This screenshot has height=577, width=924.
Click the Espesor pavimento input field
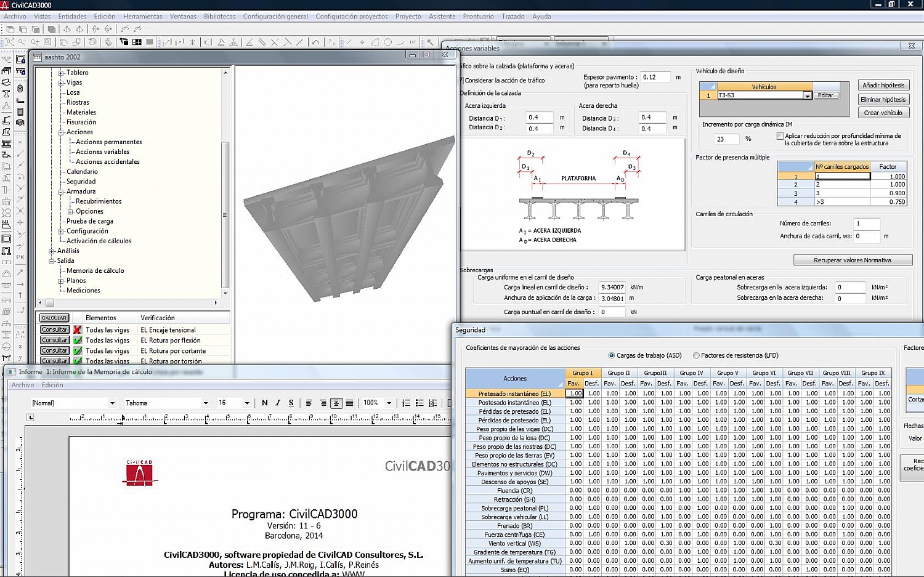pyautogui.click(x=655, y=78)
